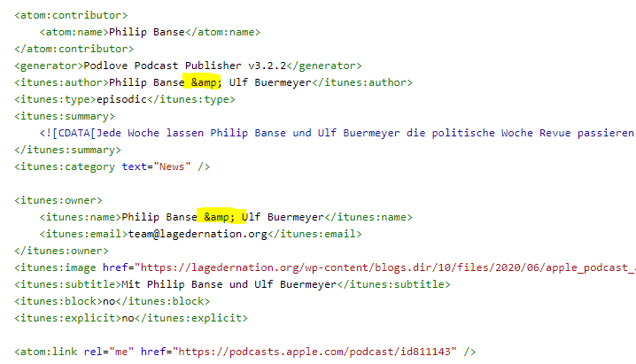The width and height of the screenshot is (636, 364).
Task: Click the CDATA 'Jede Woche lassen' text
Action: point(150,133)
